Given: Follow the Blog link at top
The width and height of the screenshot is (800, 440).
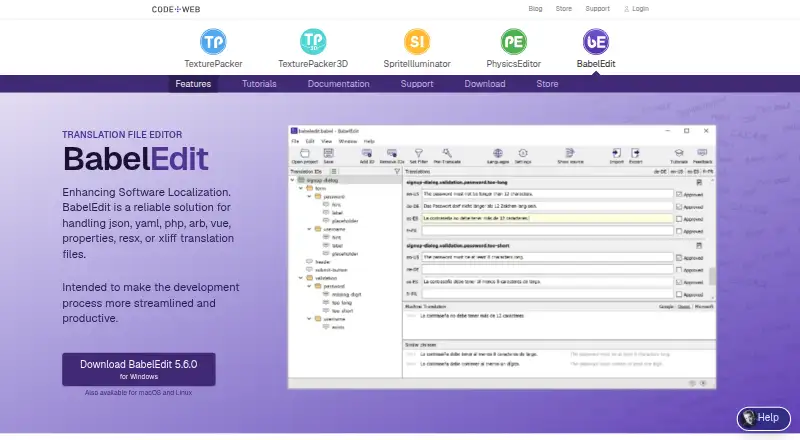Looking at the screenshot, I should pyautogui.click(x=535, y=9).
